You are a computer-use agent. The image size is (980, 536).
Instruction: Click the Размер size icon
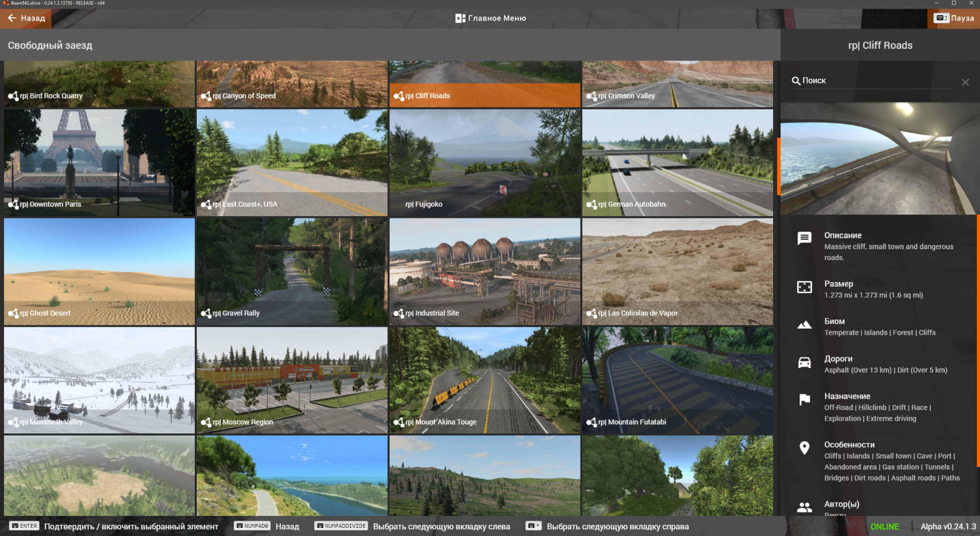[x=804, y=287]
